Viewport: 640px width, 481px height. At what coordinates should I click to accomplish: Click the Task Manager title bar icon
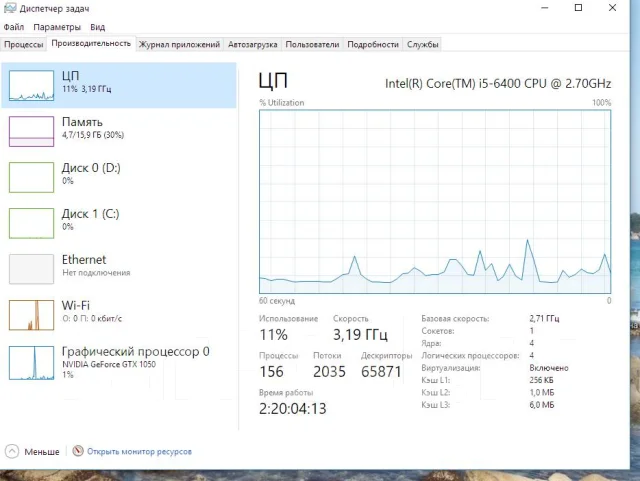(10, 8)
